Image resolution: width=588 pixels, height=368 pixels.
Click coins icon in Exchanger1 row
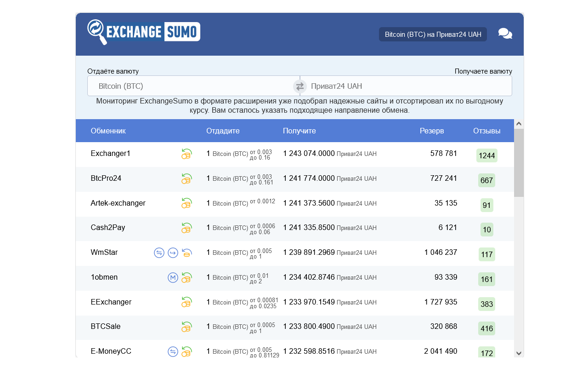tap(187, 154)
